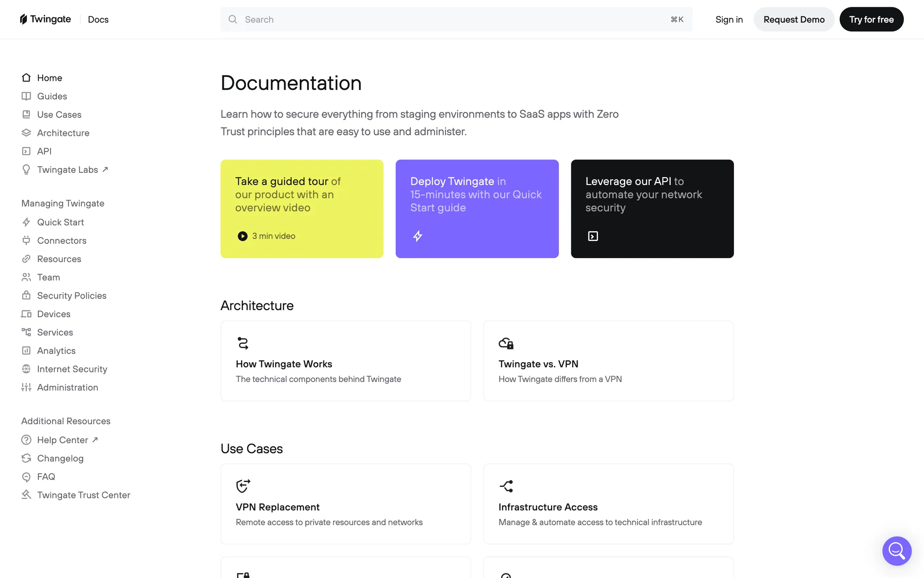Go to Quick Start in Managing Twingate

60,222
